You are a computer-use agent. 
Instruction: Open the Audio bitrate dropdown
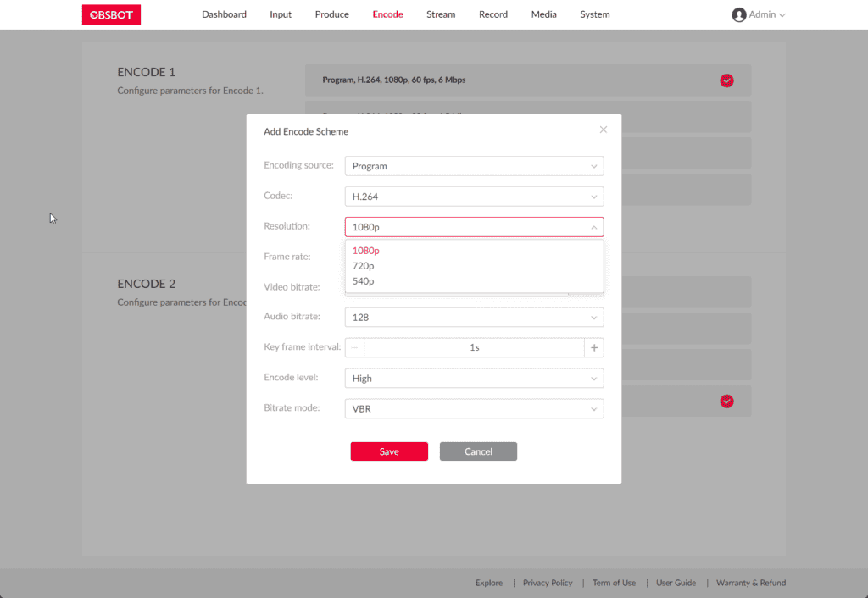(x=474, y=317)
